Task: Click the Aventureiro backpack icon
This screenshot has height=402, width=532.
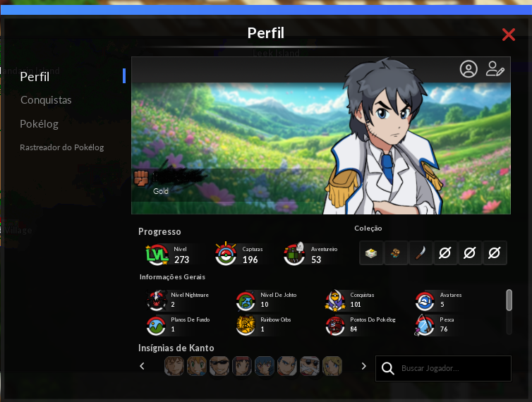Action: coord(294,254)
